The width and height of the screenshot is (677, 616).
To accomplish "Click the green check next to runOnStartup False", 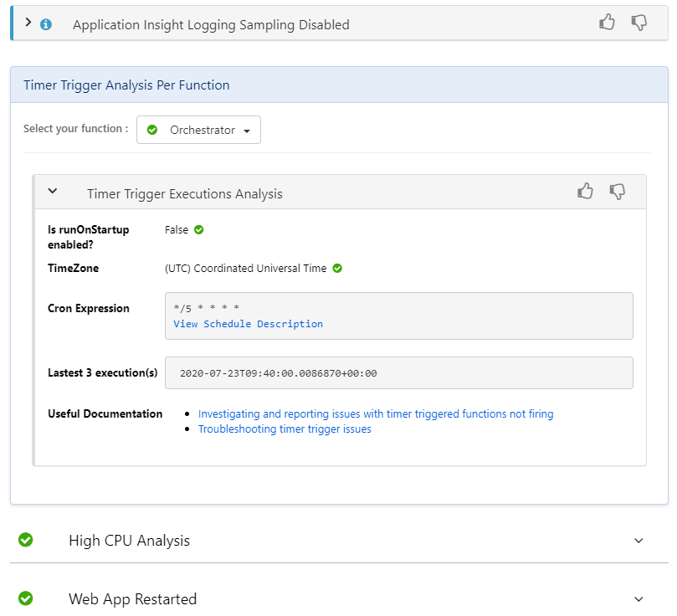I will click(199, 229).
